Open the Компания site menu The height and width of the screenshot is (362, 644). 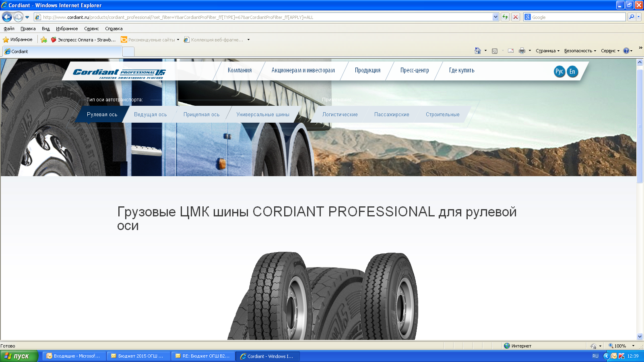coord(239,70)
